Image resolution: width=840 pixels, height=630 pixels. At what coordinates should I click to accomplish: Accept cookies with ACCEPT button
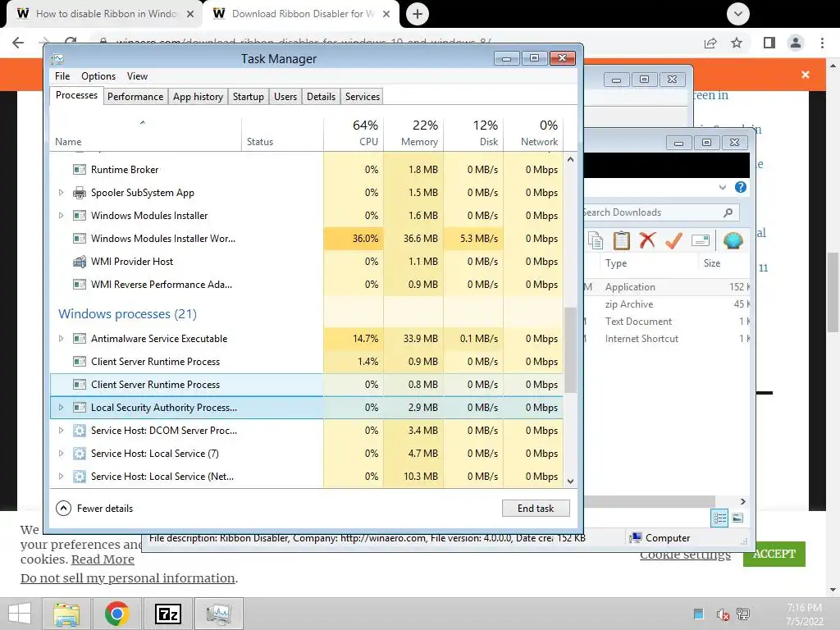[774, 554]
